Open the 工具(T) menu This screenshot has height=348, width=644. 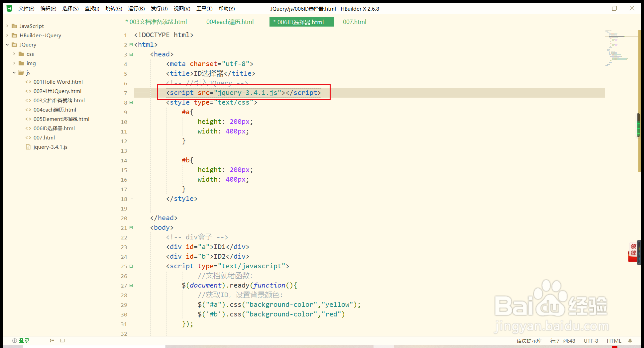pos(204,9)
